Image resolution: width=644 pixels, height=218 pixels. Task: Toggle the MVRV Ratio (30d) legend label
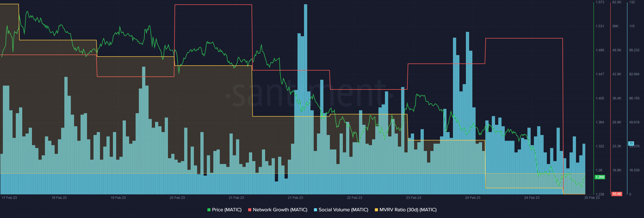pyautogui.click(x=408, y=210)
